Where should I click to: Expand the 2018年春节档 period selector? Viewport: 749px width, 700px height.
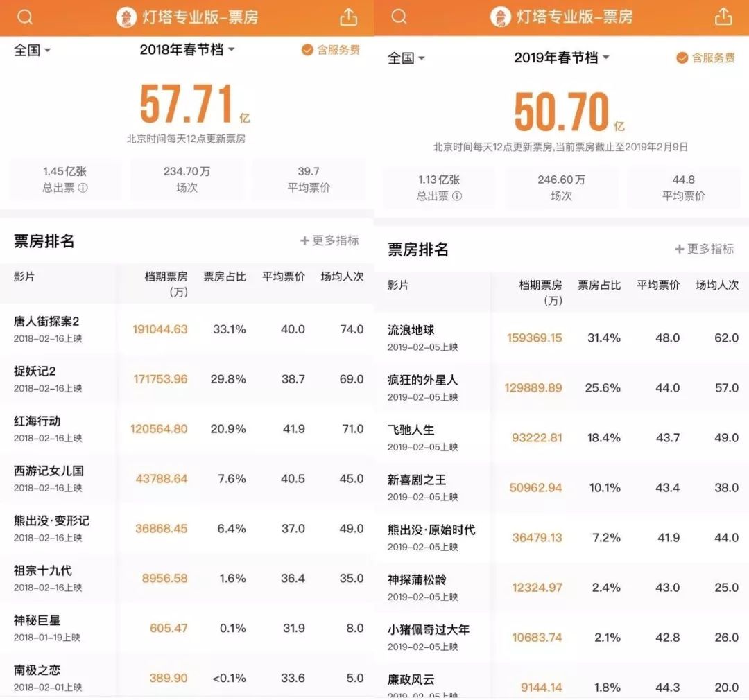point(187,50)
